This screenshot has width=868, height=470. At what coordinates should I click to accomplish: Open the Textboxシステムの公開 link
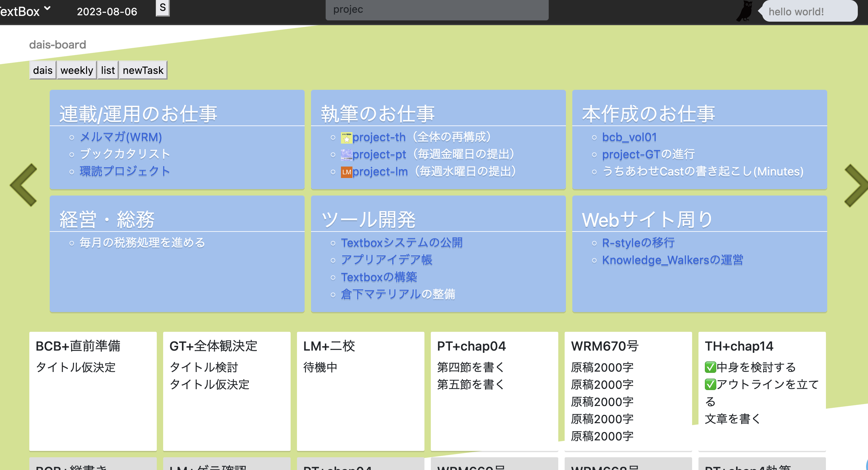(x=401, y=243)
